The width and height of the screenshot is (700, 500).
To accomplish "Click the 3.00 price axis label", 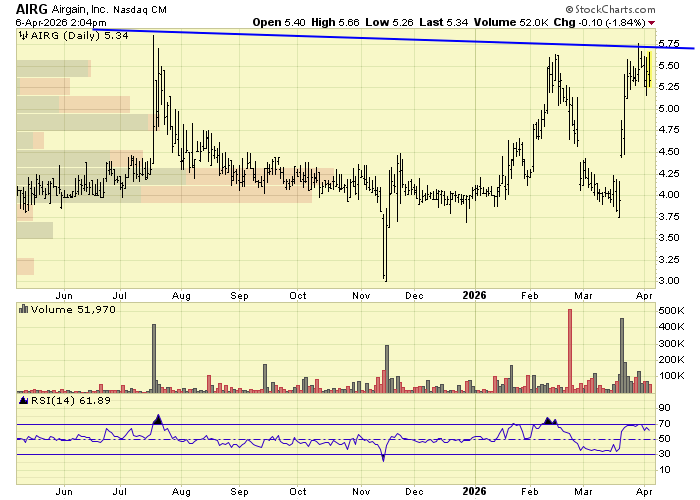I will pyautogui.click(x=669, y=281).
